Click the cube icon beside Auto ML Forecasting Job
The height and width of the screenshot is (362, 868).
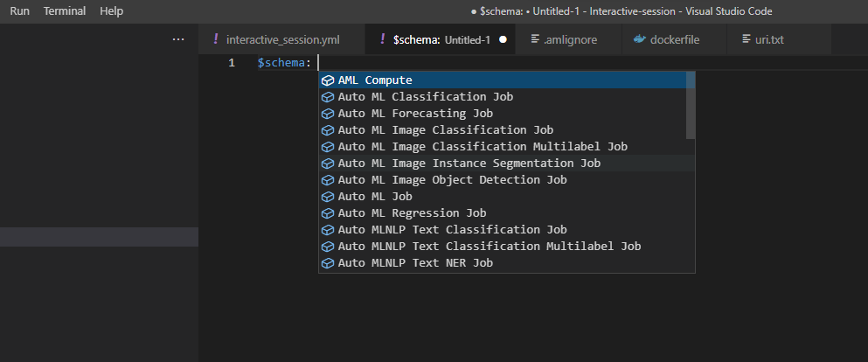[328, 114]
